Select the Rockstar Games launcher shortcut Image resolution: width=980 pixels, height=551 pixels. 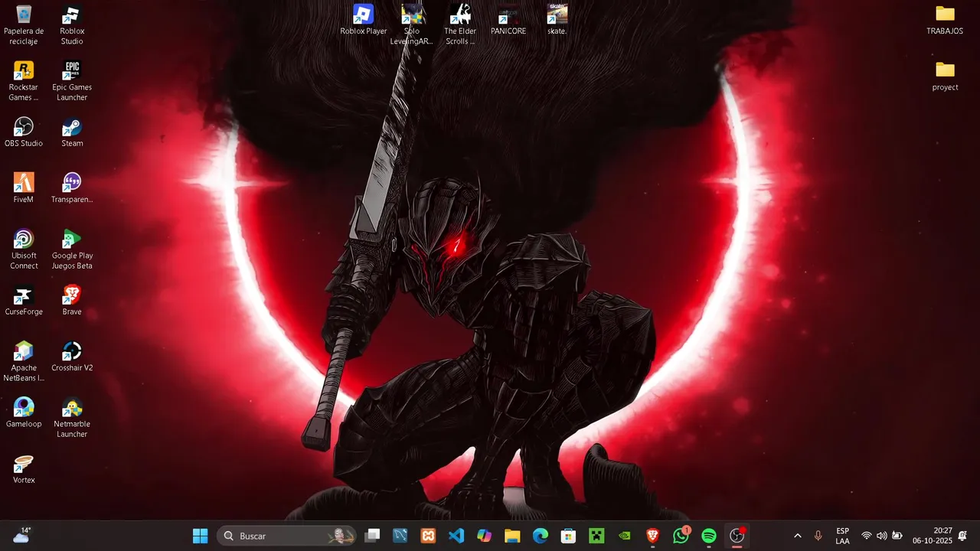pyautogui.click(x=24, y=81)
